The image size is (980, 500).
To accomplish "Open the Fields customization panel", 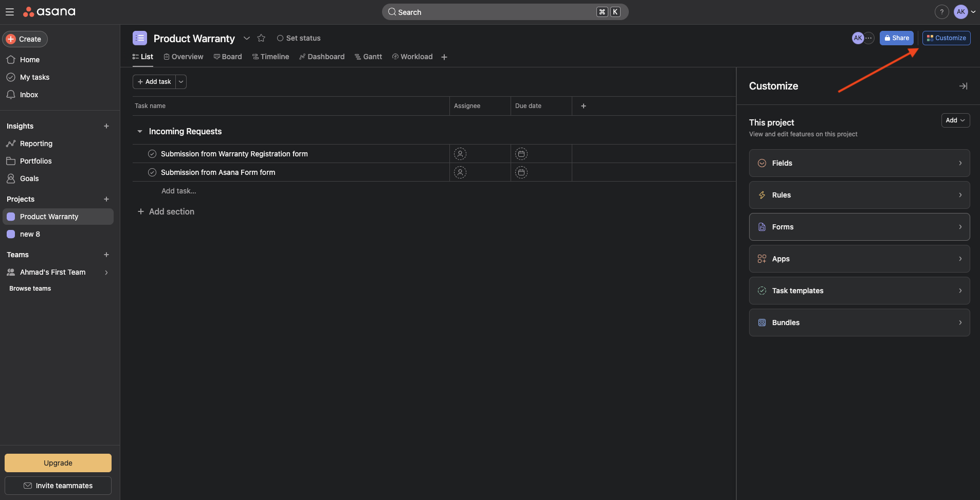I will pos(859,163).
